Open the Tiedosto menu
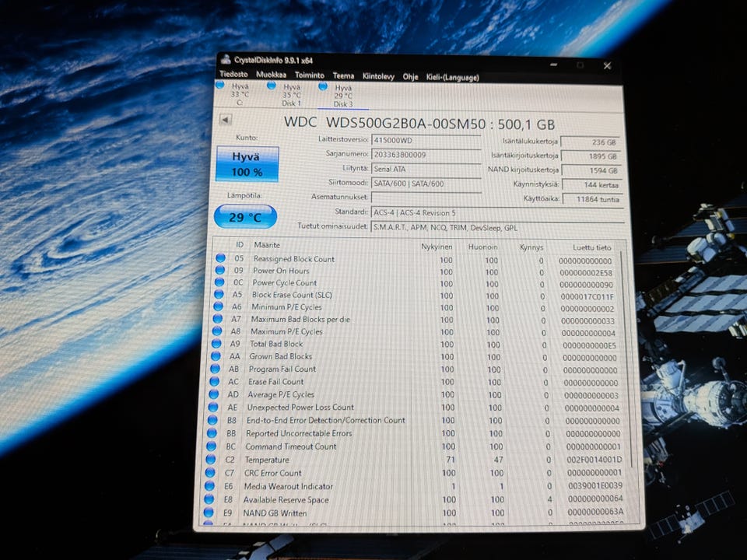 233,74
